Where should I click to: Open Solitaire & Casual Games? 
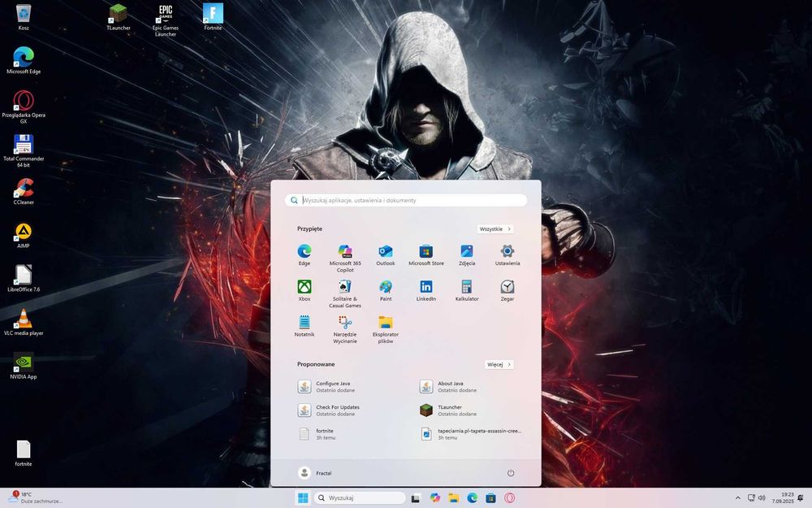[345, 294]
